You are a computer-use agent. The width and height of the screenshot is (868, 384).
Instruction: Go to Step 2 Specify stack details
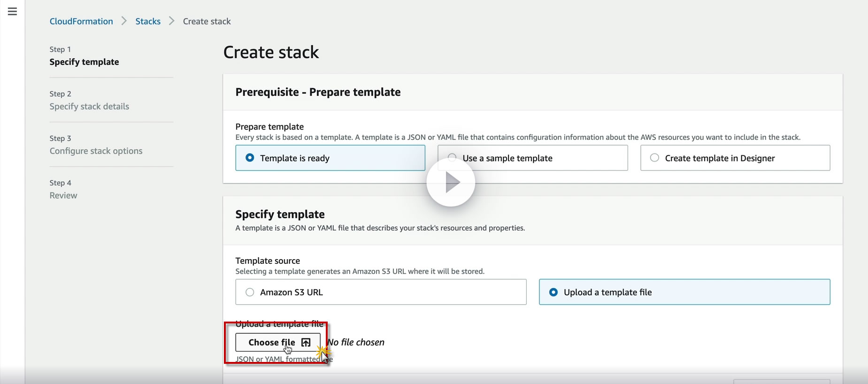coord(89,107)
